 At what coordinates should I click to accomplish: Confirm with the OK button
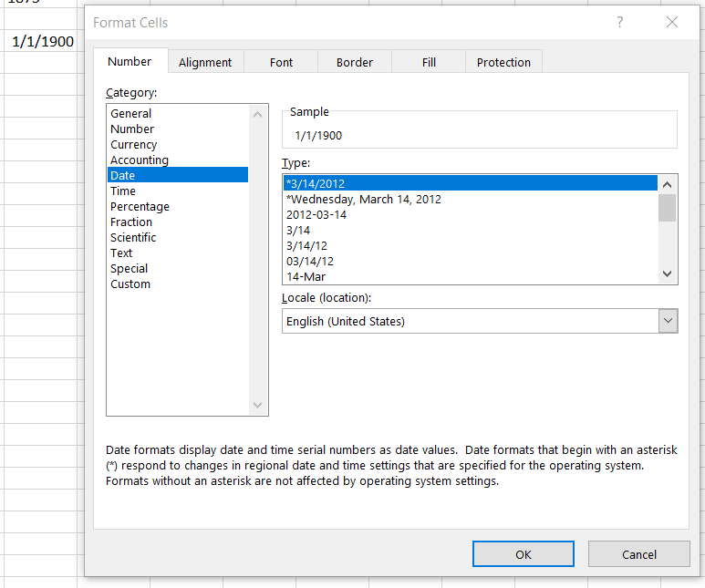tap(524, 554)
